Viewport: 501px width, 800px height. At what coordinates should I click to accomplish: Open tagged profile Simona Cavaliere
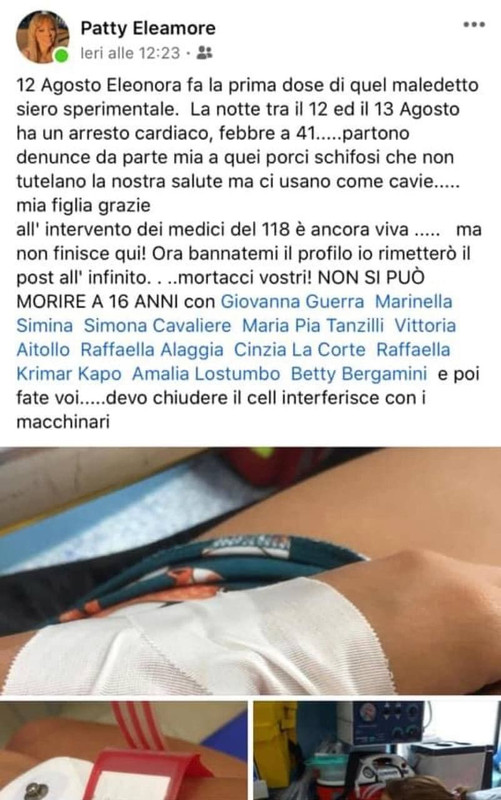[157, 326]
